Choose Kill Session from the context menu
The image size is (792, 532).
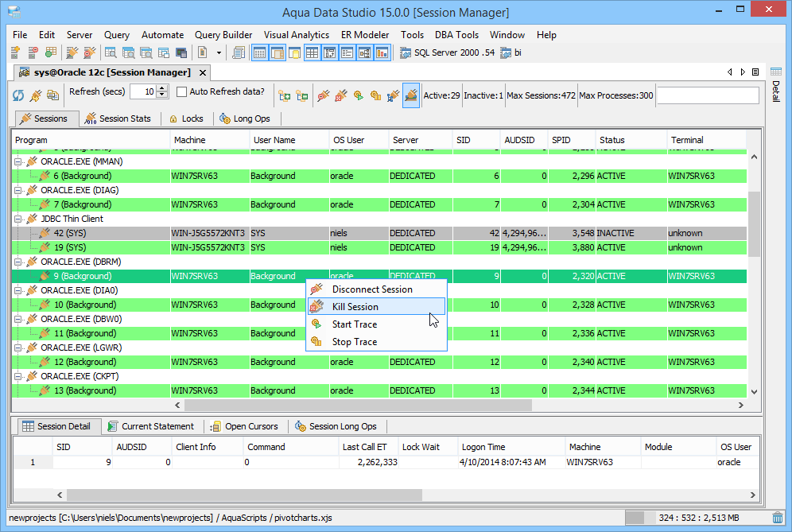(376, 307)
